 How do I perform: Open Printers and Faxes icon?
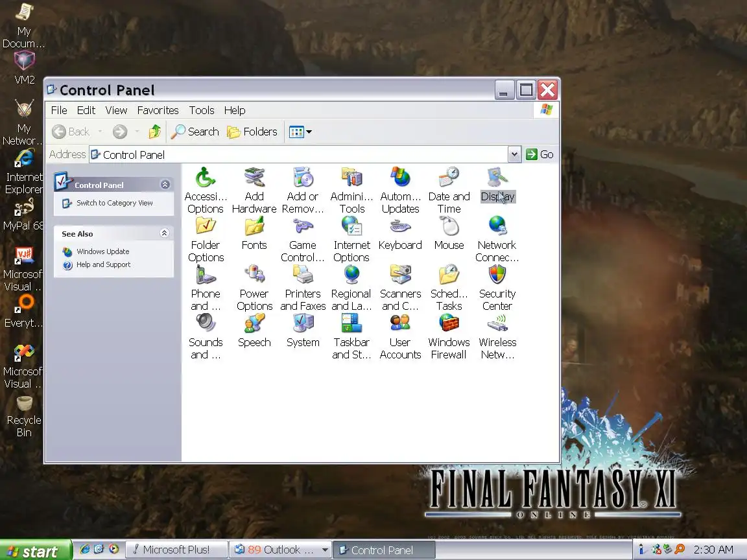(x=303, y=287)
